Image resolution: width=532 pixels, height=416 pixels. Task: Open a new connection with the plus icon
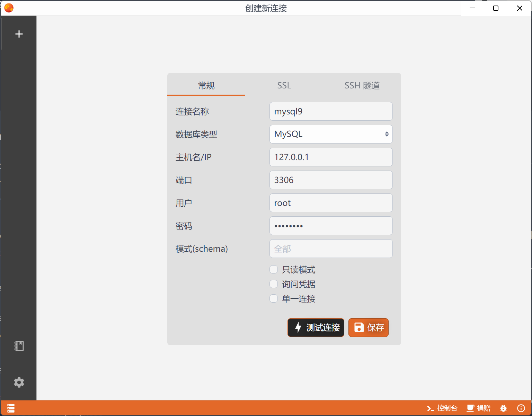click(x=19, y=34)
